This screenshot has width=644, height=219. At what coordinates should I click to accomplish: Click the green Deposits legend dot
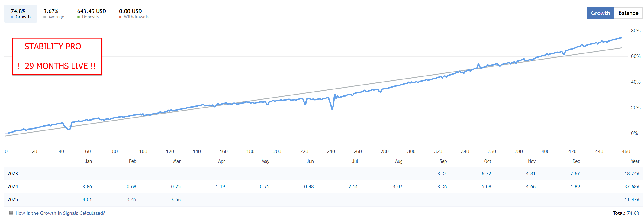coord(79,17)
